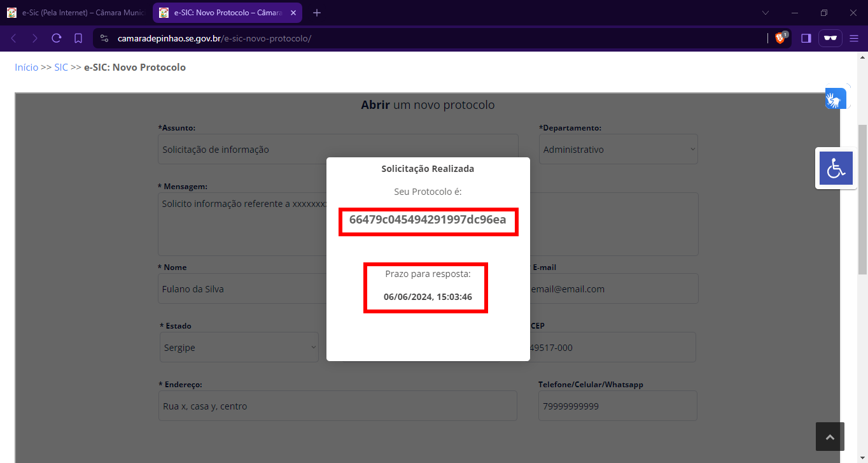This screenshot has height=463, width=868.
Task: Click the site settings icon in address bar
Action: (x=105, y=38)
